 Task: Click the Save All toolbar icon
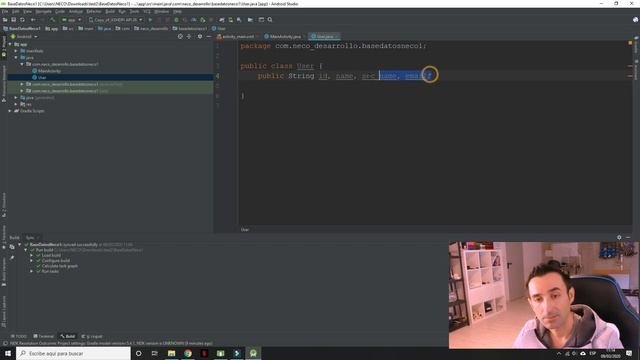click(x=13, y=20)
